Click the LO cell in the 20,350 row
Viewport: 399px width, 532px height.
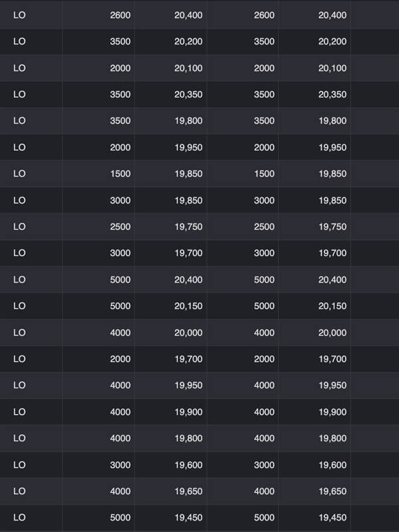point(19,94)
